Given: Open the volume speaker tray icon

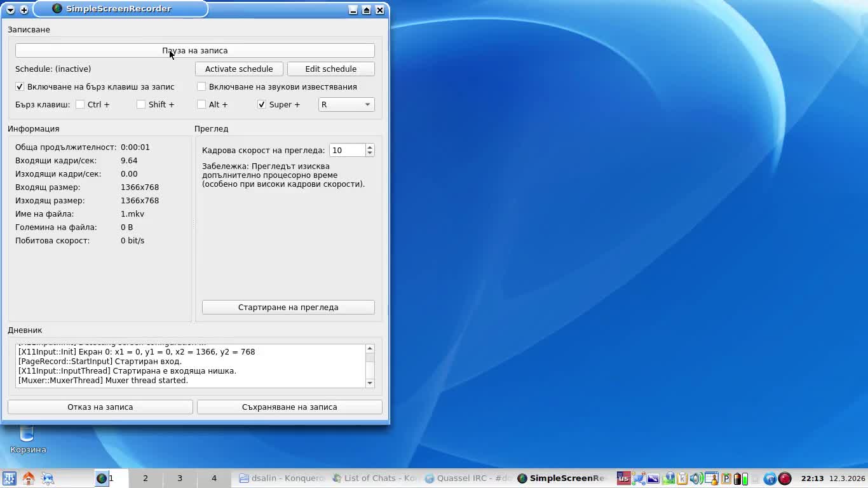Looking at the screenshot, I should (696, 478).
